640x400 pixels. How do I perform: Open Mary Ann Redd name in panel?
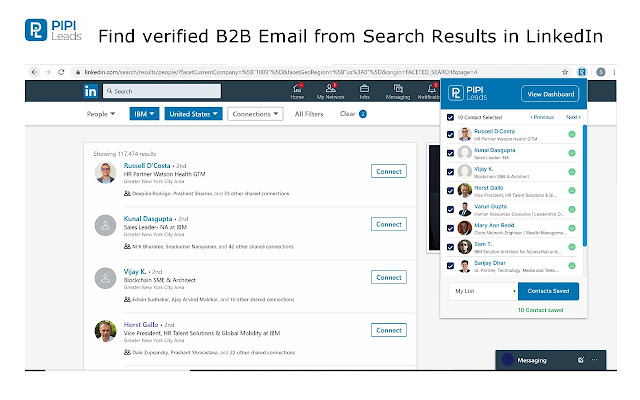tap(494, 225)
